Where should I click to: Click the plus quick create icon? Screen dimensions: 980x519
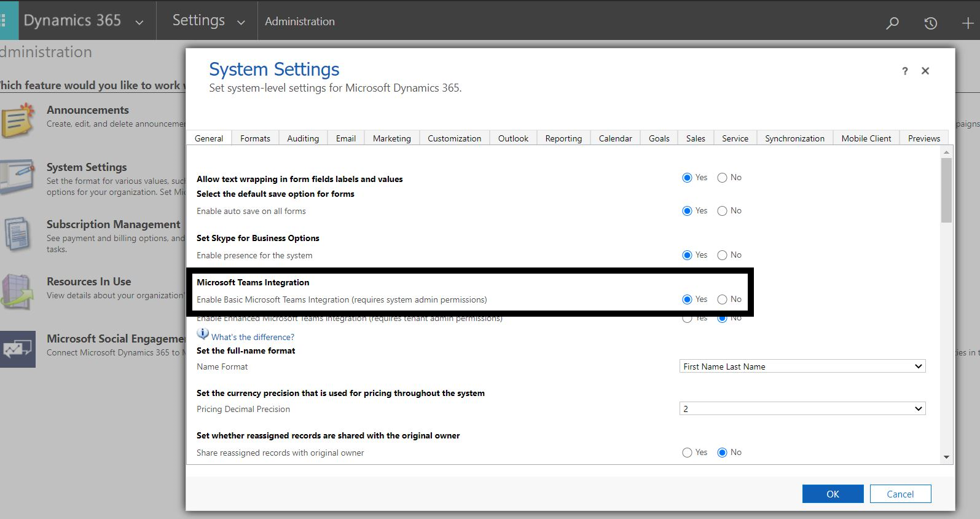[967, 23]
